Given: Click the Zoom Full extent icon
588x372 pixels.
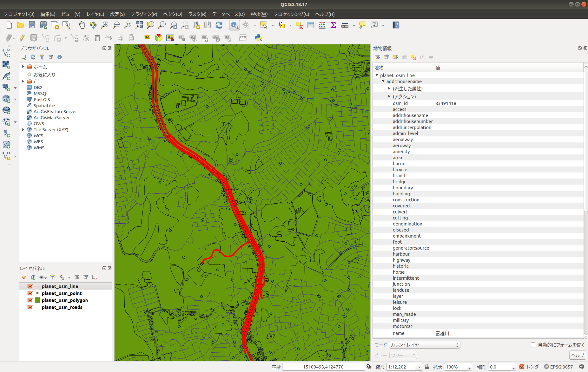Looking at the screenshot, I should click(139, 25).
